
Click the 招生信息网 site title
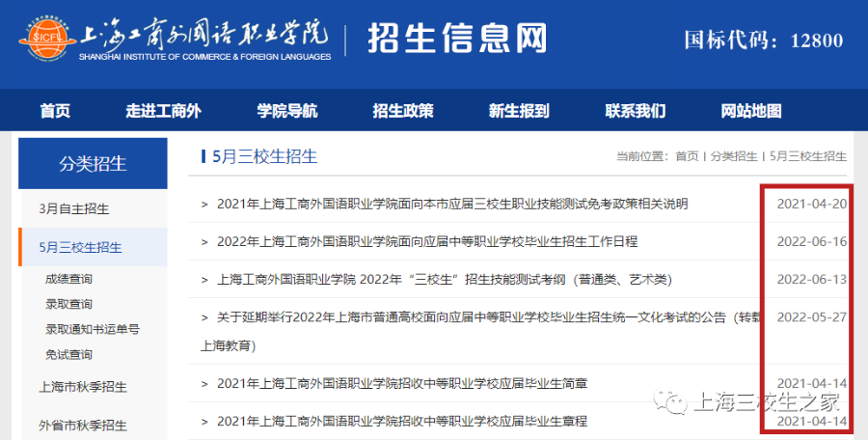(457, 39)
